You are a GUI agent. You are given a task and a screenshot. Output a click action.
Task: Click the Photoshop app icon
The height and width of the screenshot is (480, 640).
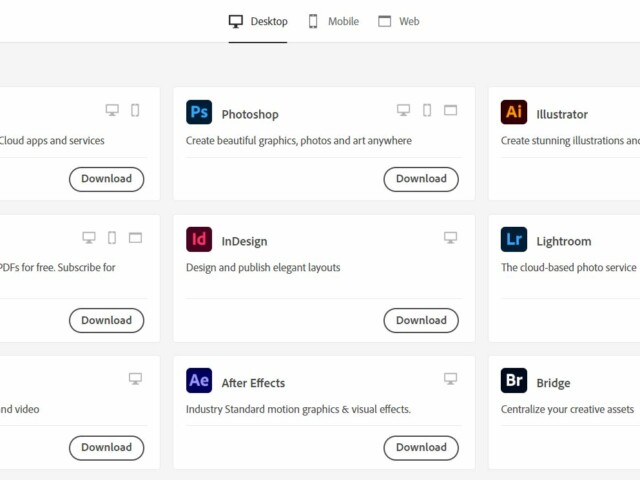pyautogui.click(x=199, y=112)
